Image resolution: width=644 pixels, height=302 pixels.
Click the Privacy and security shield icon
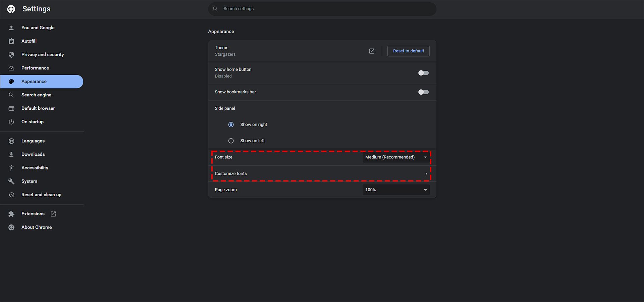[11, 55]
